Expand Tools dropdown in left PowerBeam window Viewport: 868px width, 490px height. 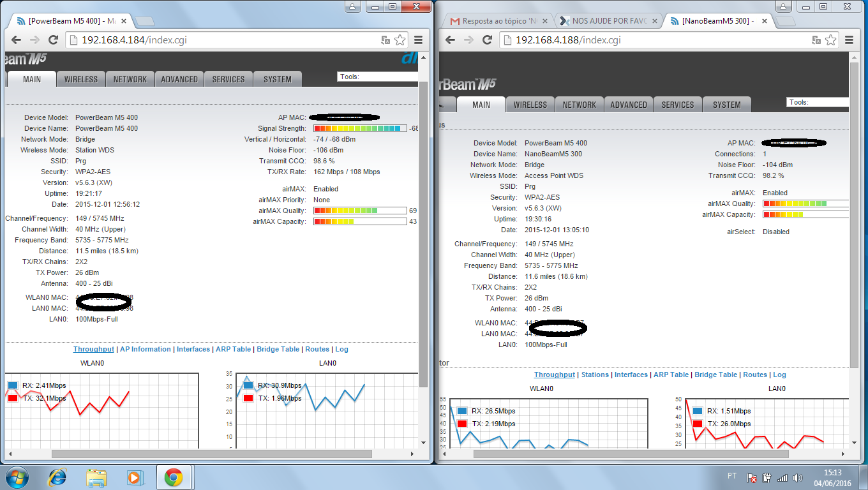378,77
